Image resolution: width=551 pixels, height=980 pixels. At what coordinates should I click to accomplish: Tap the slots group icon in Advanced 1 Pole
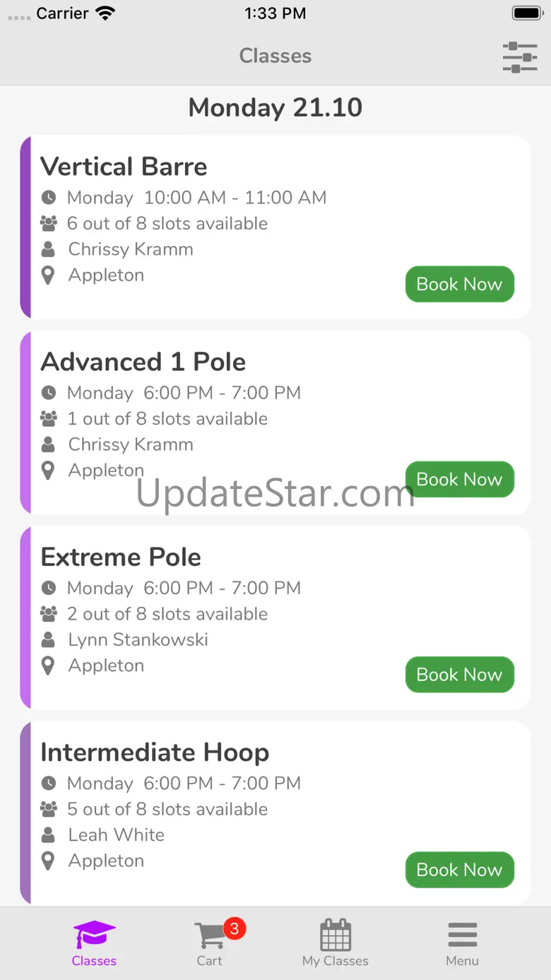click(48, 419)
